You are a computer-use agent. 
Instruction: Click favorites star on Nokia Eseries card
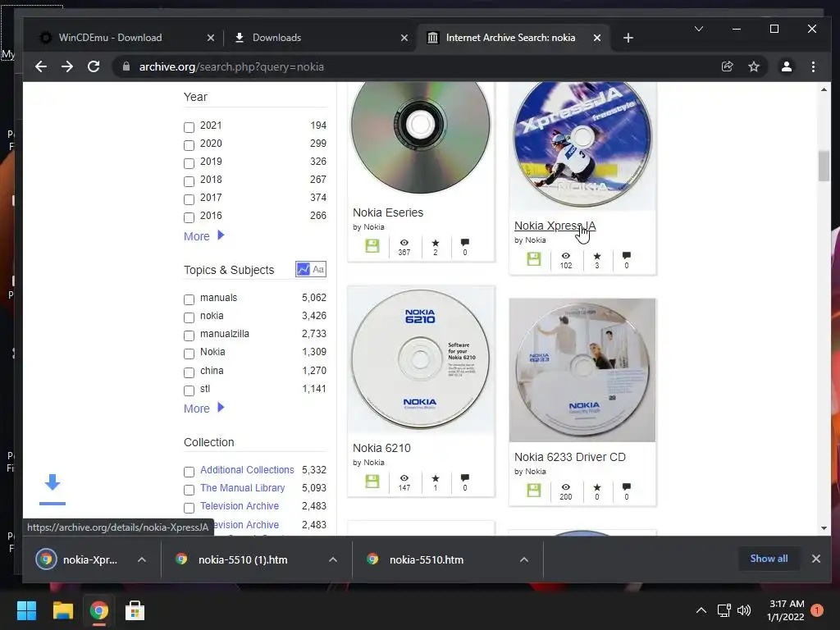pyautogui.click(x=436, y=243)
